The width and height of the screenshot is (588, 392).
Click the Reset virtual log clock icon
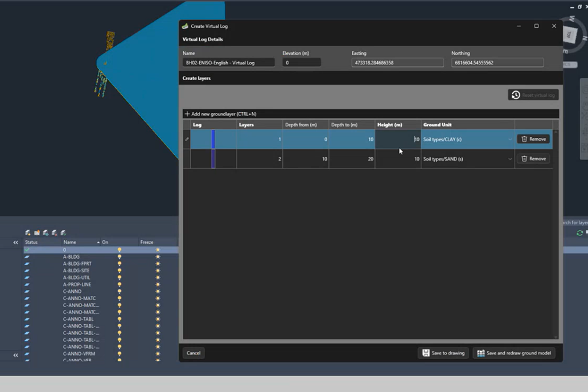(x=516, y=95)
